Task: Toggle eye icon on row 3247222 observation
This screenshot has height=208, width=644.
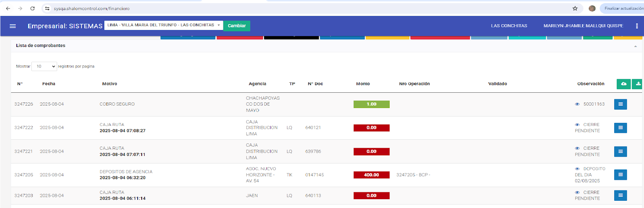Action: pos(577,125)
